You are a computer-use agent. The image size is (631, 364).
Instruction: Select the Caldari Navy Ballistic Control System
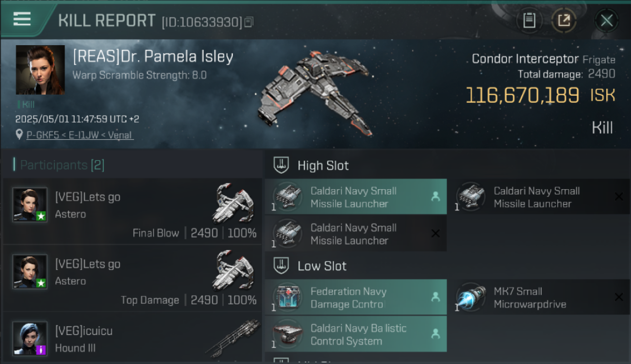tap(355, 334)
